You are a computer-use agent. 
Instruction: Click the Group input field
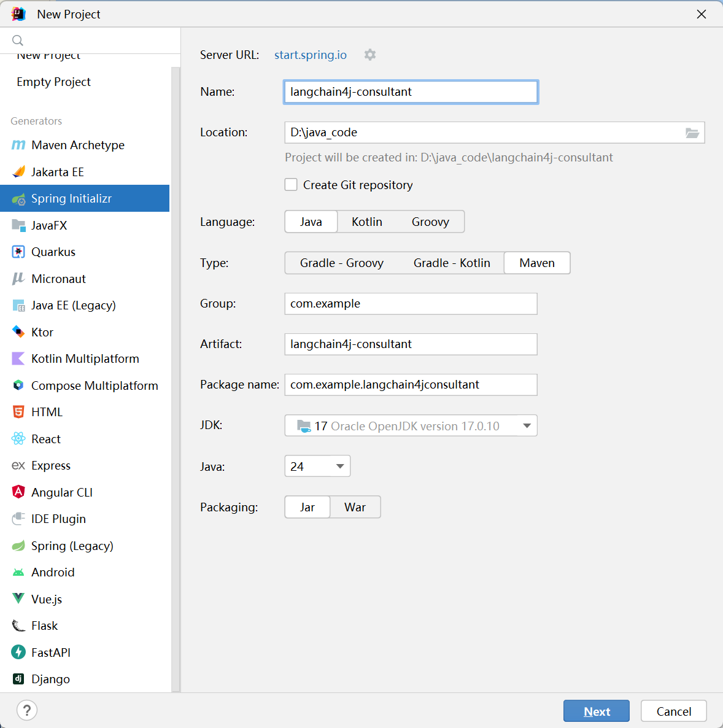pyautogui.click(x=411, y=304)
